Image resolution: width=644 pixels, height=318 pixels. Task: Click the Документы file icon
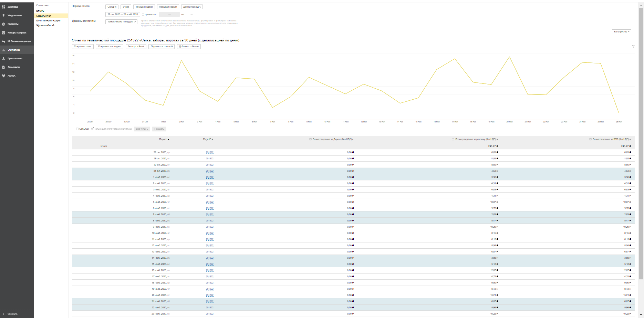[3, 67]
